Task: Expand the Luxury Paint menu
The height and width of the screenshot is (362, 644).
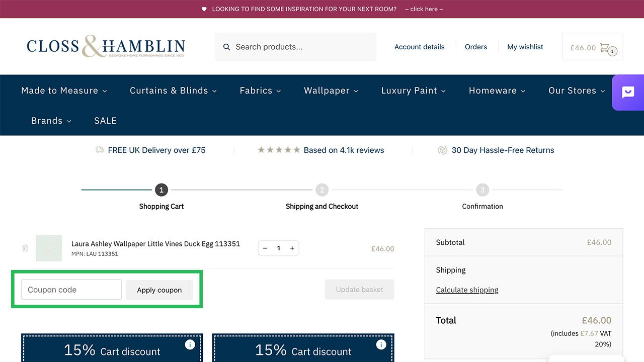Action: point(414,90)
